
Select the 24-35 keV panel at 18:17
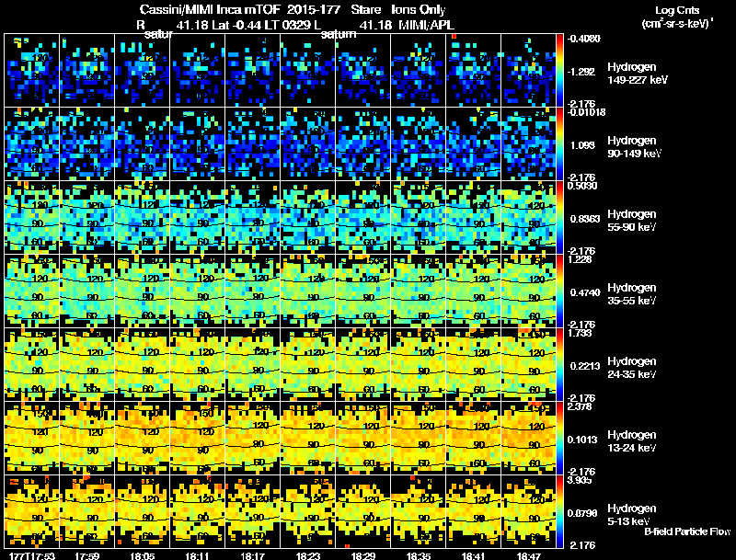[x=252, y=365]
